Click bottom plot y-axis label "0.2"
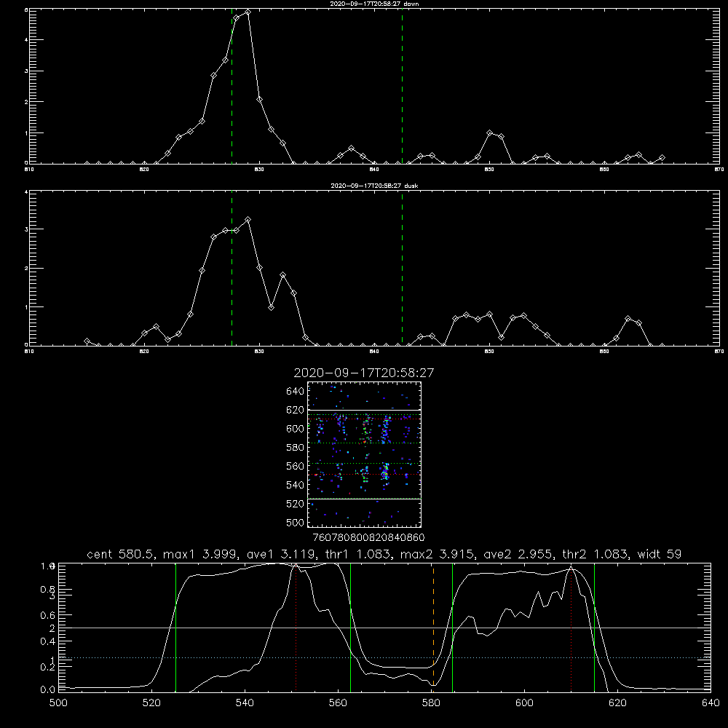 click(x=47, y=667)
